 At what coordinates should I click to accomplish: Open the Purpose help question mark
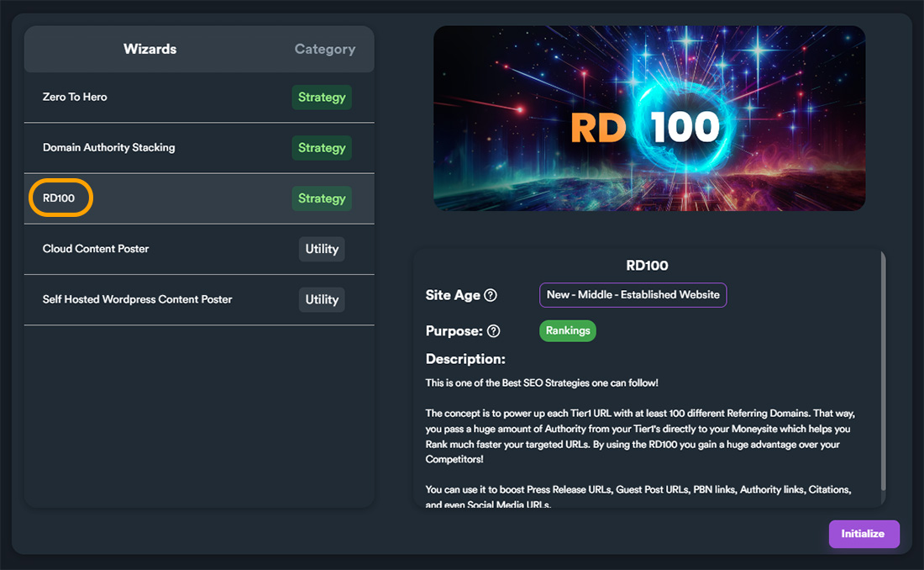click(494, 331)
